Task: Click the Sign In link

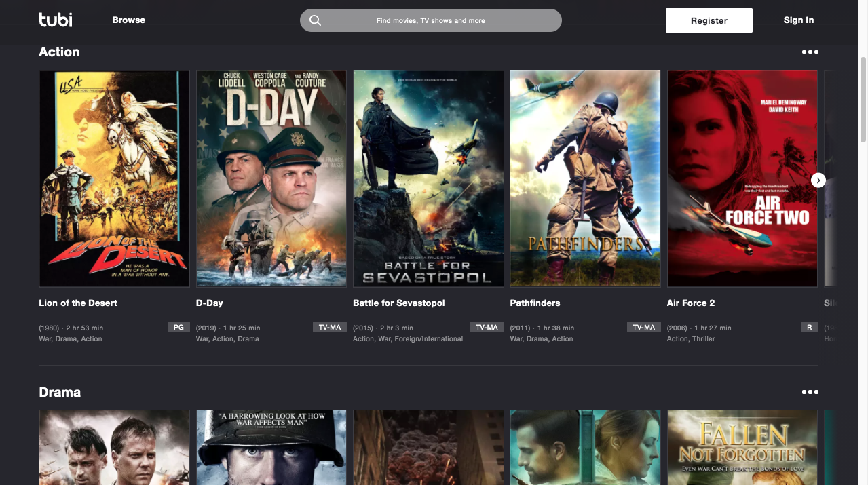Action: [x=798, y=20]
